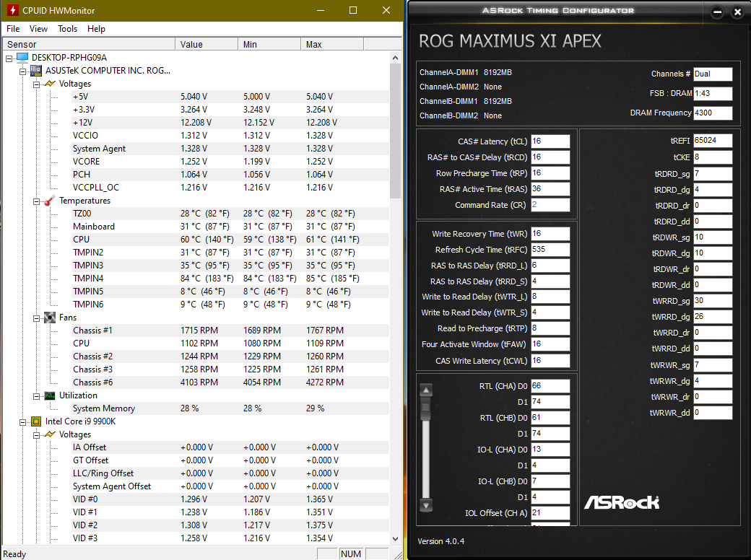The height and width of the screenshot is (560, 751).
Task: Collapse the ASUSTeK COMPUTER INC node
Action: coord(22,71)
